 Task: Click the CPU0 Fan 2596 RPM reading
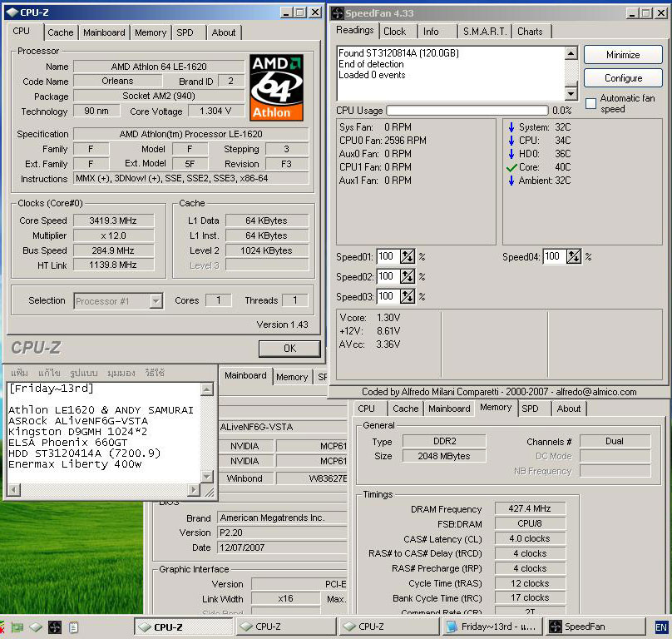[383, 141]
